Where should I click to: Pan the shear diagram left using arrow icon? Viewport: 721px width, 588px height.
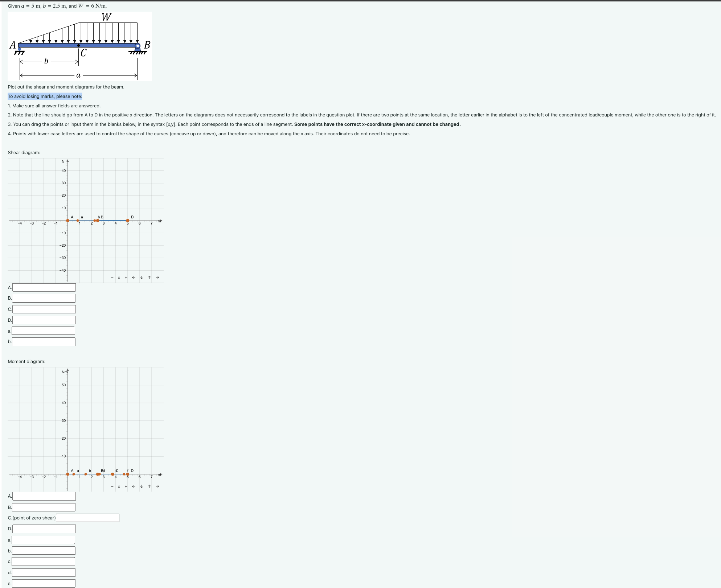[x=134, y=277]
